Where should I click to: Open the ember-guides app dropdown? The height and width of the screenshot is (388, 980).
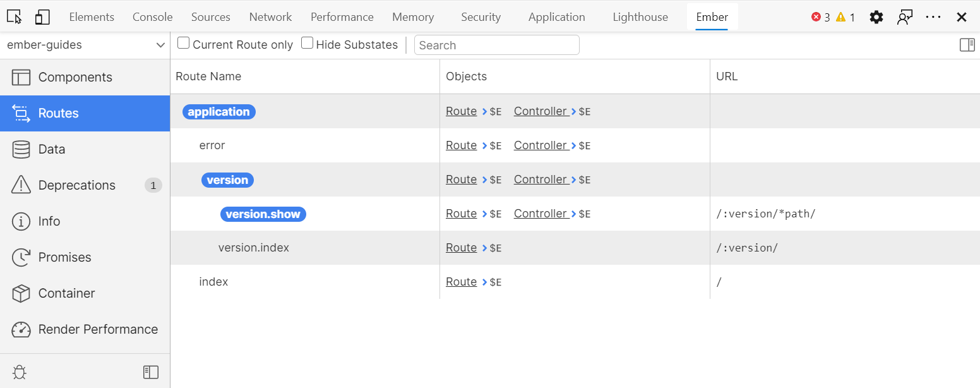[85, 45]
